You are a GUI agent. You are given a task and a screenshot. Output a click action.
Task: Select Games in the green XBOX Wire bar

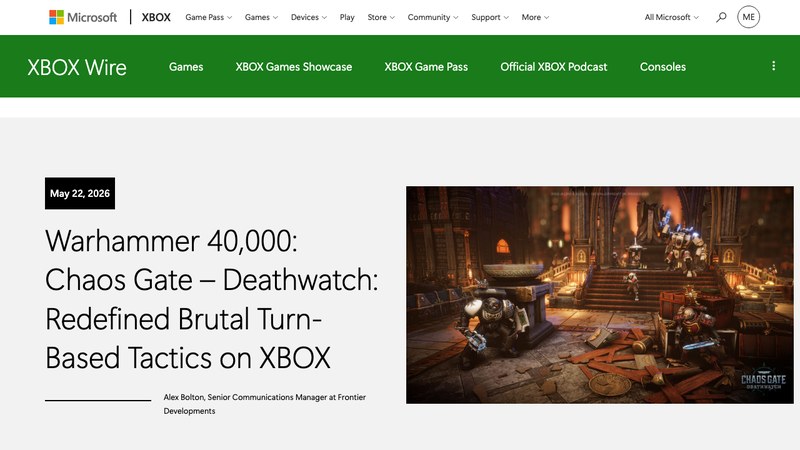186,67
